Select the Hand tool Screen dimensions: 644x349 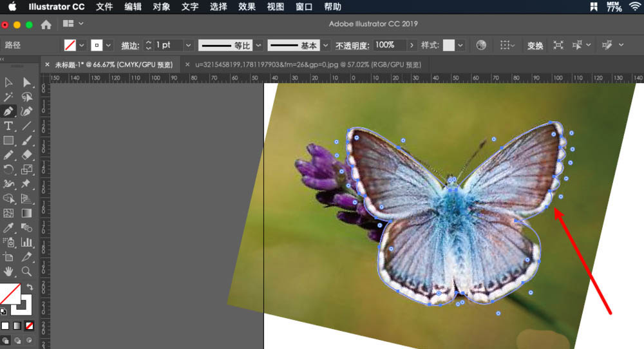[x=8, y=271]
